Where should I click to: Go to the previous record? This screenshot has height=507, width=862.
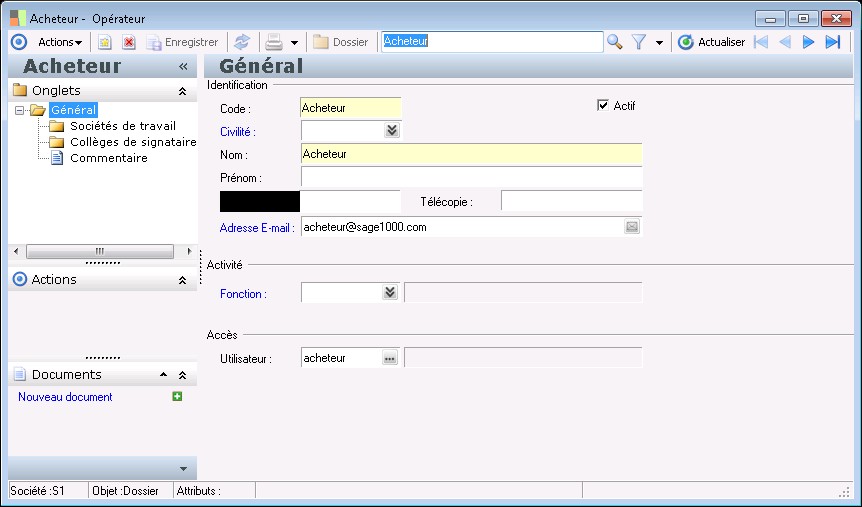(x=785, y=42)
